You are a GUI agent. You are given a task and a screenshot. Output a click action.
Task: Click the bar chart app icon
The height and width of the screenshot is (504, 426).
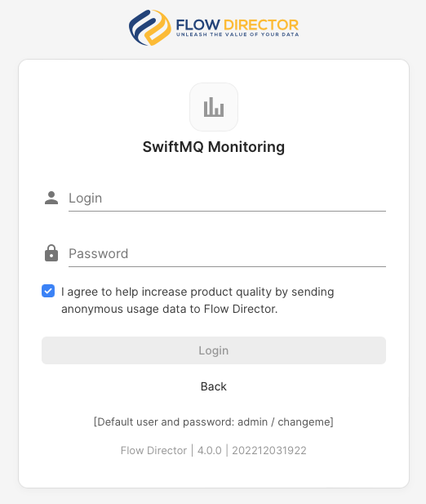click(x=214, y=107)
